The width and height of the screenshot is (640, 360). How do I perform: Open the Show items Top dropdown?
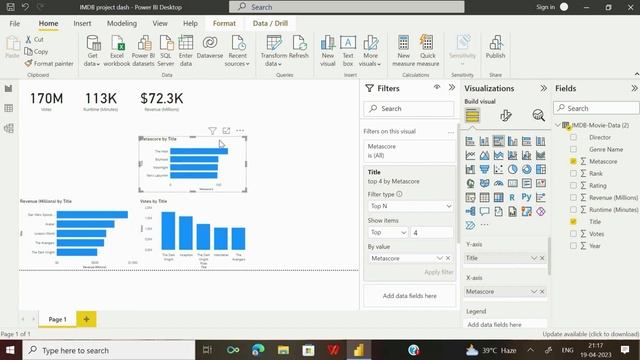[387, 232]
